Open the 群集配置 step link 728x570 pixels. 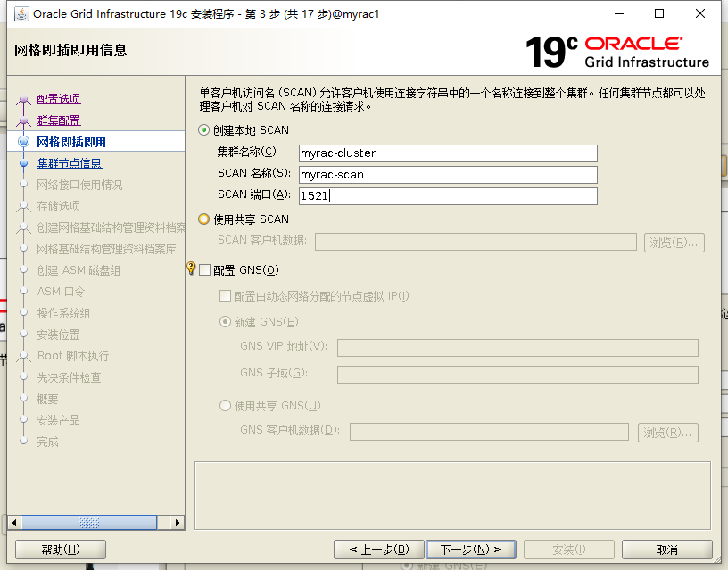(x=59, y=120)
